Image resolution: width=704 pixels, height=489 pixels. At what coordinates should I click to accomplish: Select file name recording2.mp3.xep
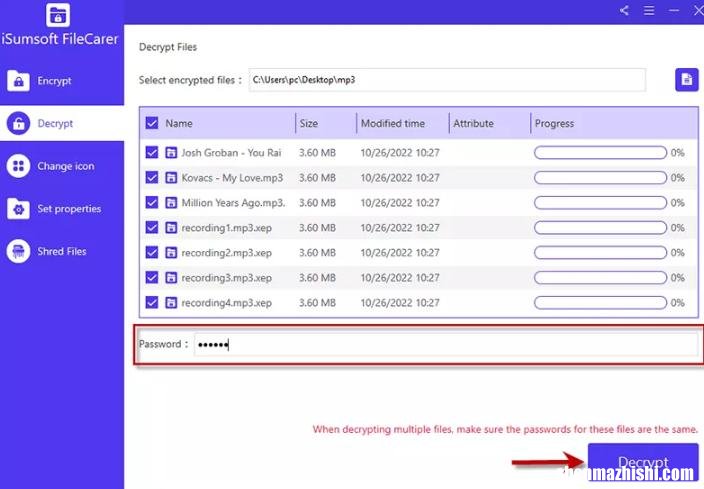pos(226,253)
